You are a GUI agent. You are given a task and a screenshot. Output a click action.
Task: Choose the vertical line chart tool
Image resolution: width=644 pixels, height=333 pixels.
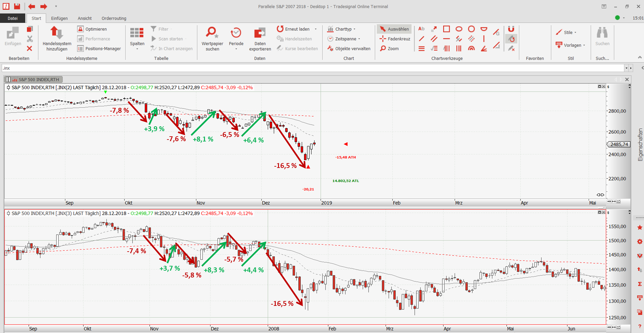(484, 39)
